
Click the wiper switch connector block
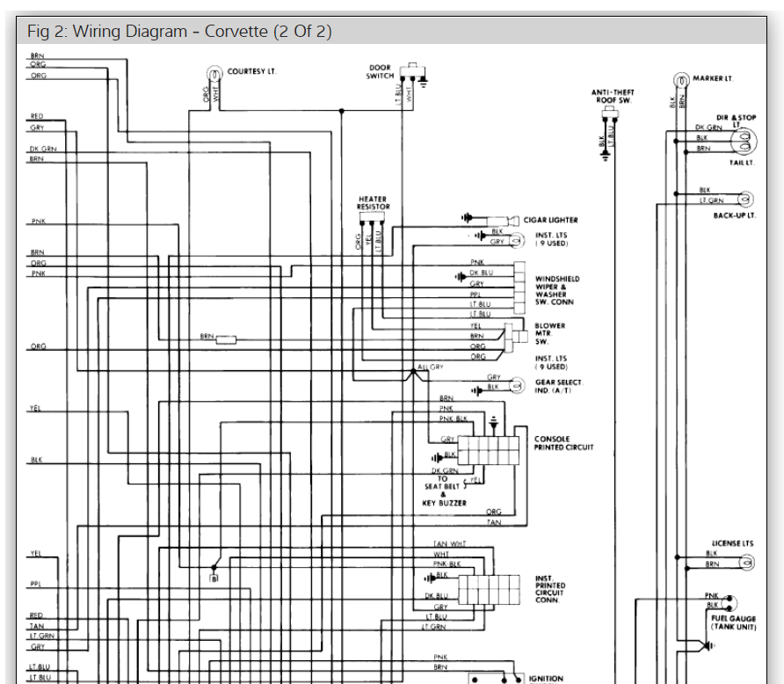[x=520, y=287]
